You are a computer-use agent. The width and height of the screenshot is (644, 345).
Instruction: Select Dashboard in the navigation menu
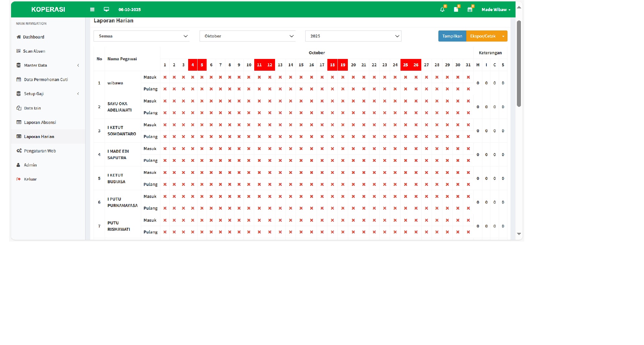pos(33,37)
